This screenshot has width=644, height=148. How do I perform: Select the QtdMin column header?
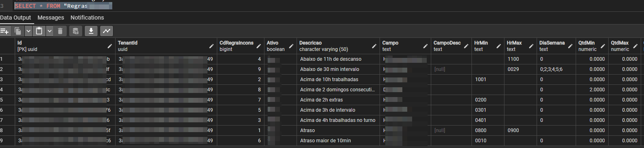tap(592, 46)
